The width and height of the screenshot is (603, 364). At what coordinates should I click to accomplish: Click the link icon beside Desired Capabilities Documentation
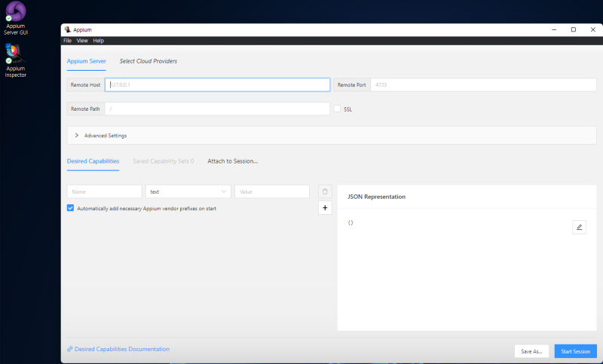pyautogui.click(x=69, y=349)
